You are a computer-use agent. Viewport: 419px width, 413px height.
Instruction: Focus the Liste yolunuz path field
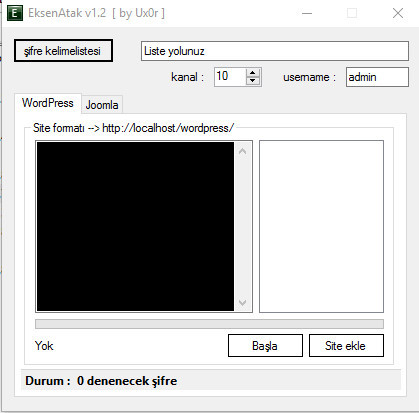[275, 51]
